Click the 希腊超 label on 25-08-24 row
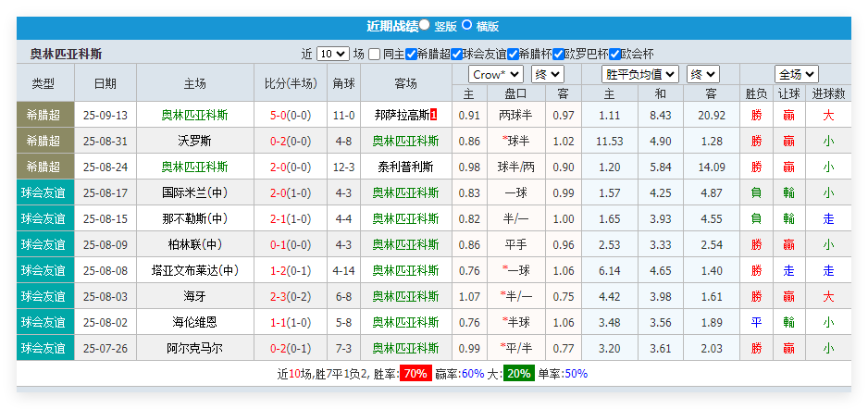 point(43,167)
